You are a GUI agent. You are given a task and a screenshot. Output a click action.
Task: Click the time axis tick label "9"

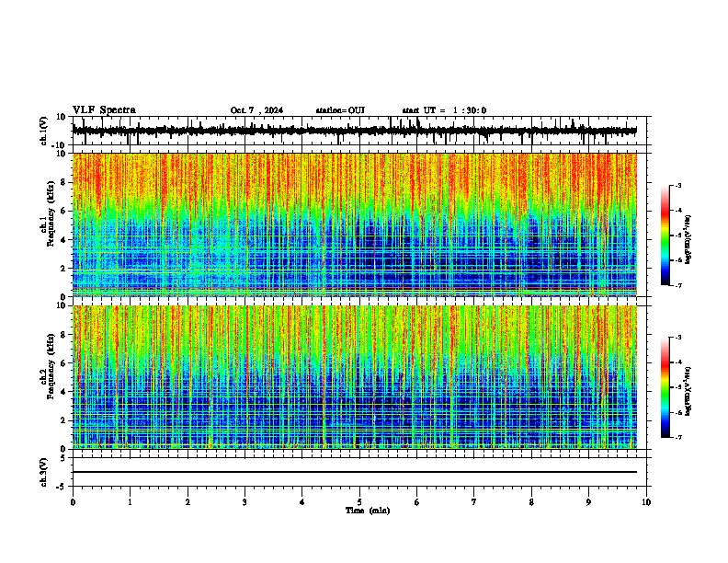point(588,502)
